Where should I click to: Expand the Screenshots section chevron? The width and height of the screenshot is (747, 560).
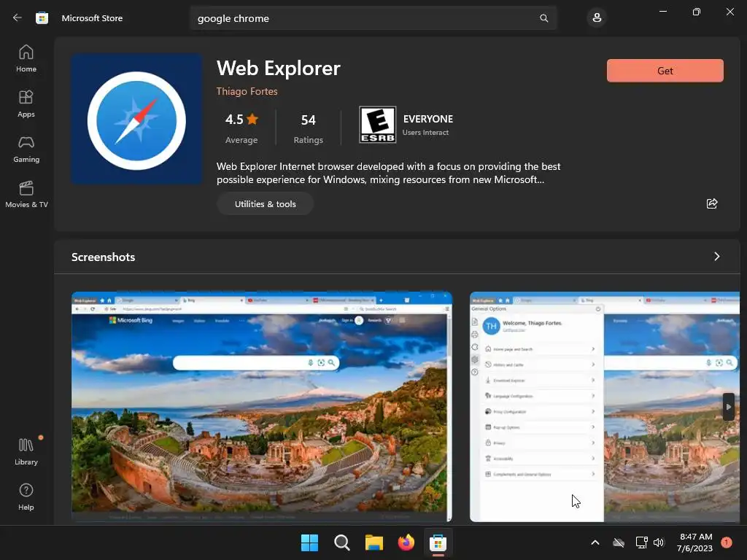(716, 257)
